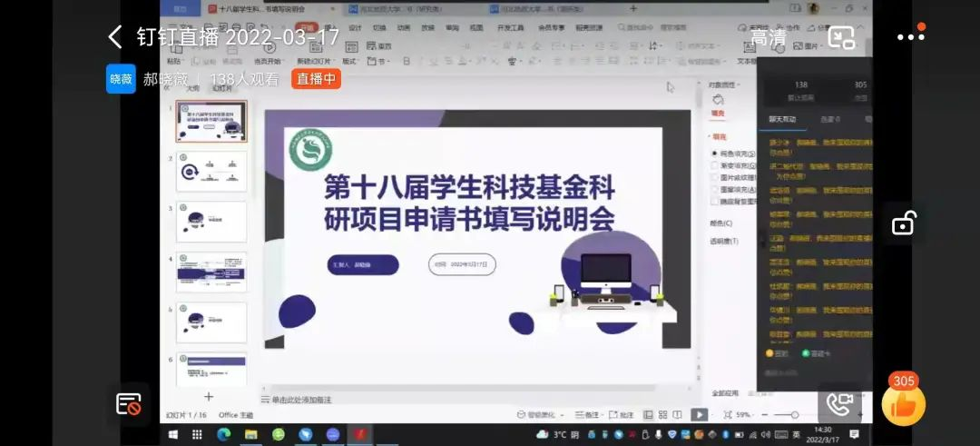
Task: Click 全部应用 apply to all button
Action: point(725,393)
